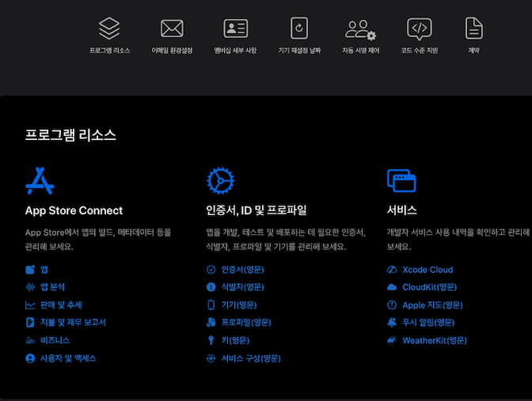The height and width of the screenshot is (401, 532).
Task: Open the 앱 link
Action: (44, 270)
